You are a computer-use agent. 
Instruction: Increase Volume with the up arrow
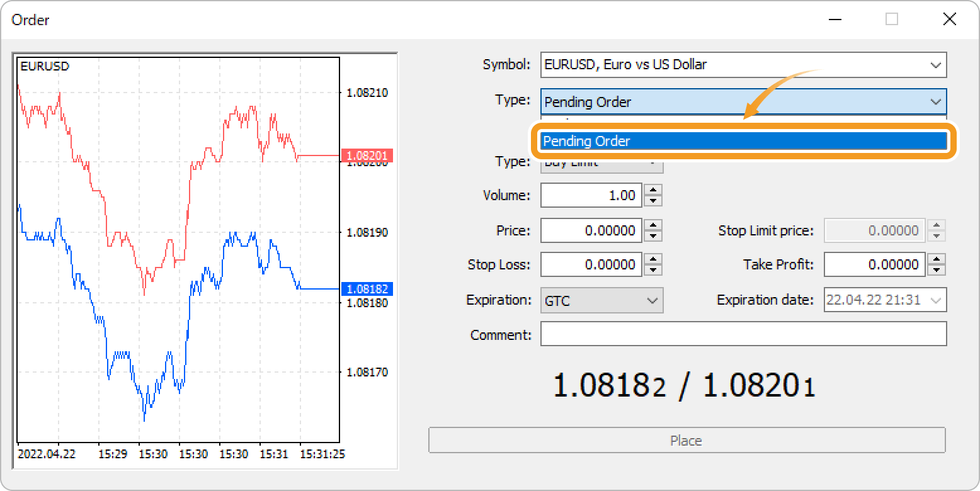(x=653, y=190)
